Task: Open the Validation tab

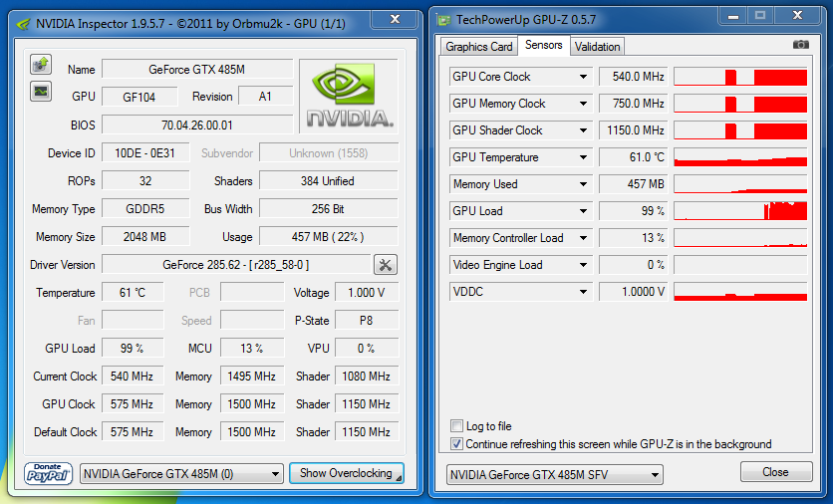Action: click(597, 47)
